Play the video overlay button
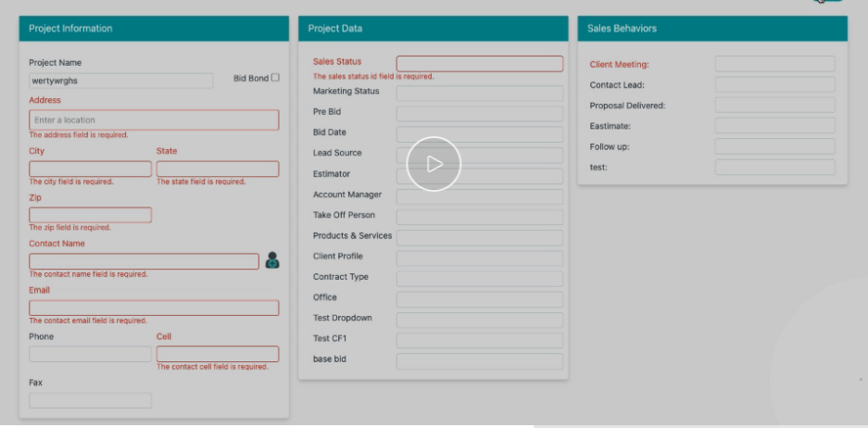 434,164
